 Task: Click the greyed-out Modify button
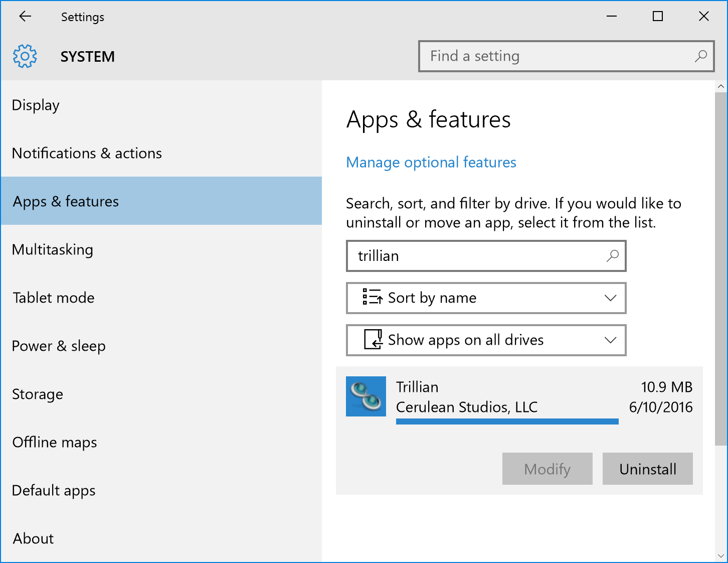[x=548, y=469]
